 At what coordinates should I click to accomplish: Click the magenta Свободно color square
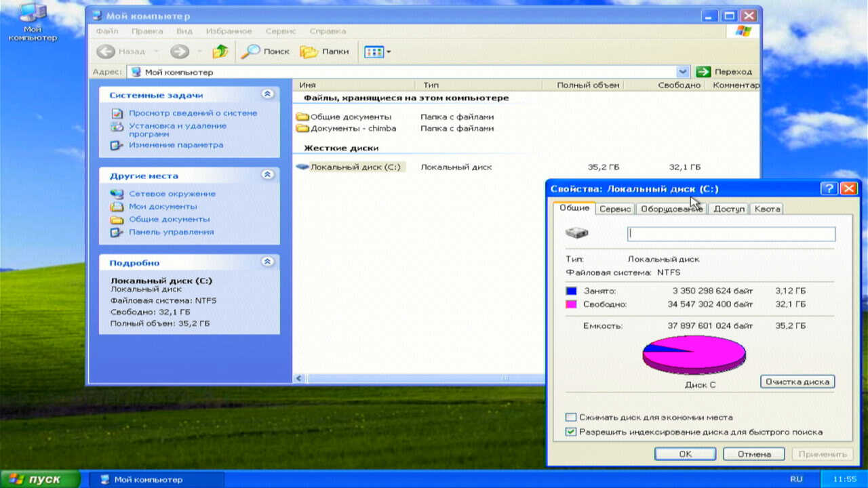[571, 304]
